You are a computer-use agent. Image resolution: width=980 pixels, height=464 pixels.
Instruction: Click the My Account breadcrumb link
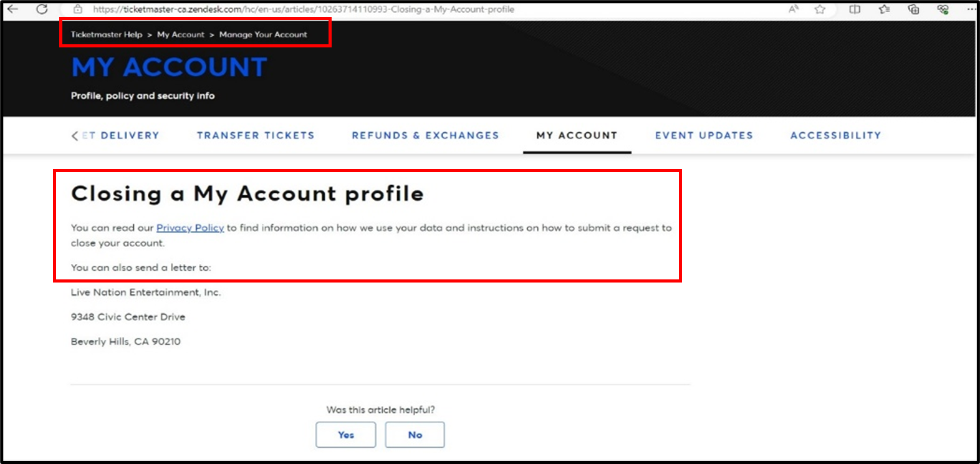(x=181, y=34)
